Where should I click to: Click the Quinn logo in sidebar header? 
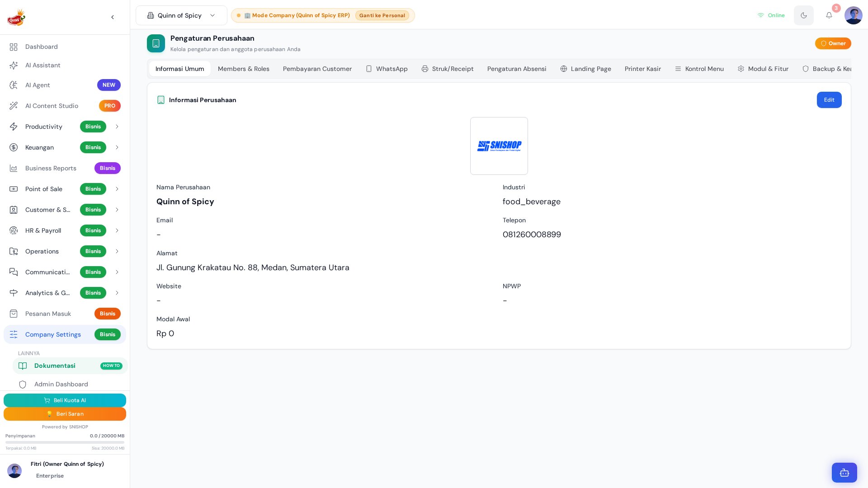point(16,17)
